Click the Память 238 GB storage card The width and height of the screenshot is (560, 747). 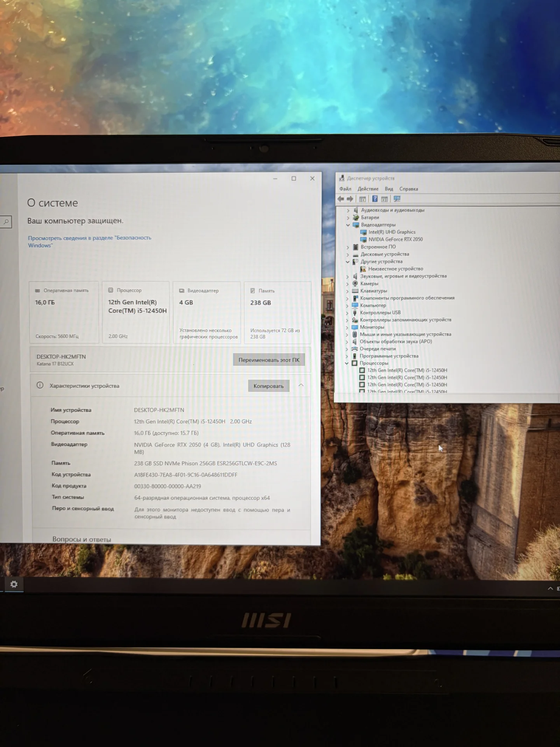(x=278, y=313)
